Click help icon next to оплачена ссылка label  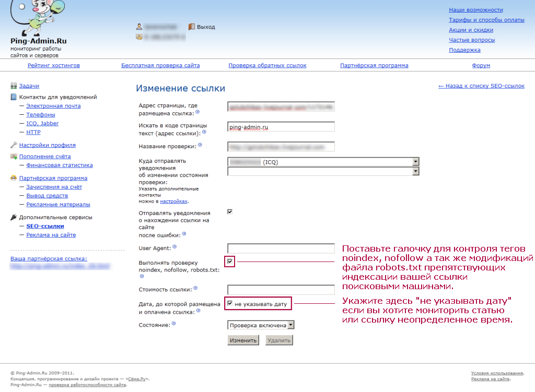199,311
